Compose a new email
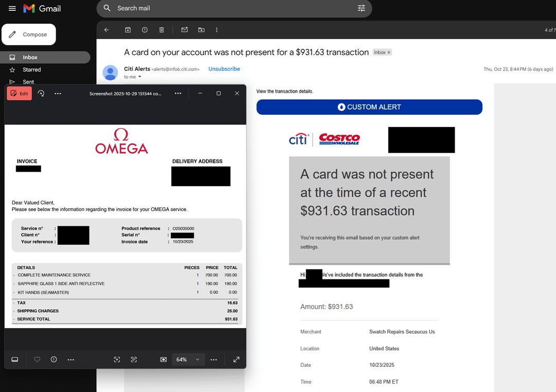 tap(29, 34)
